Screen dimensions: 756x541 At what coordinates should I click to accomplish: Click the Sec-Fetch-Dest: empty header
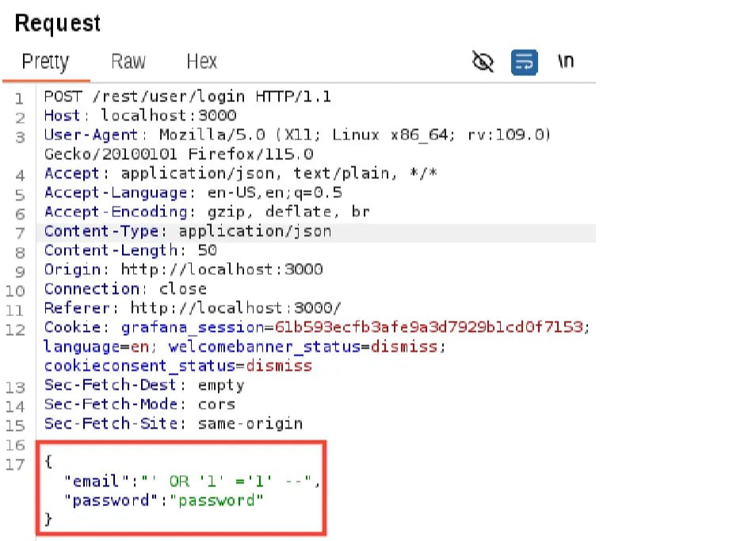144,386
